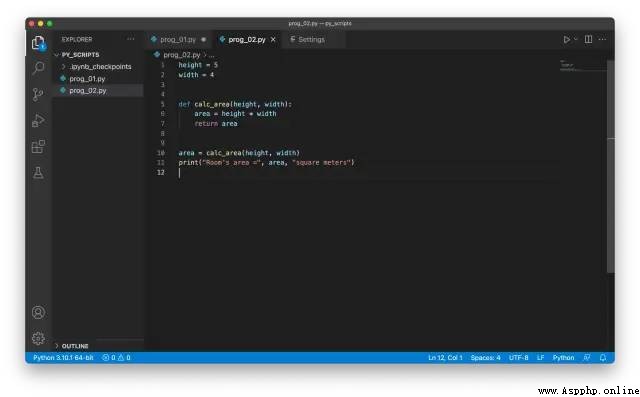The image size is (640, 397).
Task: Open the Testing flask icon
Action: [38, 173]
